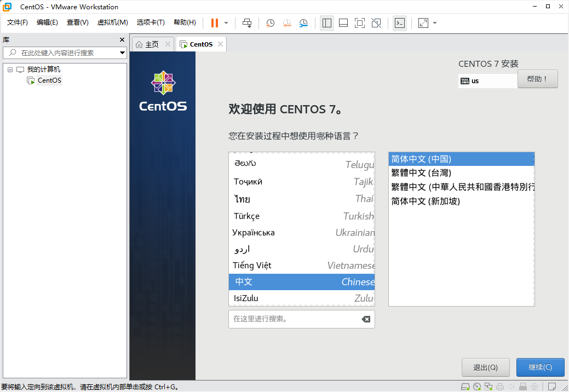This screenshot has height=392, width=569.
Task: Click the stretch guest display icon
Action: (423, 23)
